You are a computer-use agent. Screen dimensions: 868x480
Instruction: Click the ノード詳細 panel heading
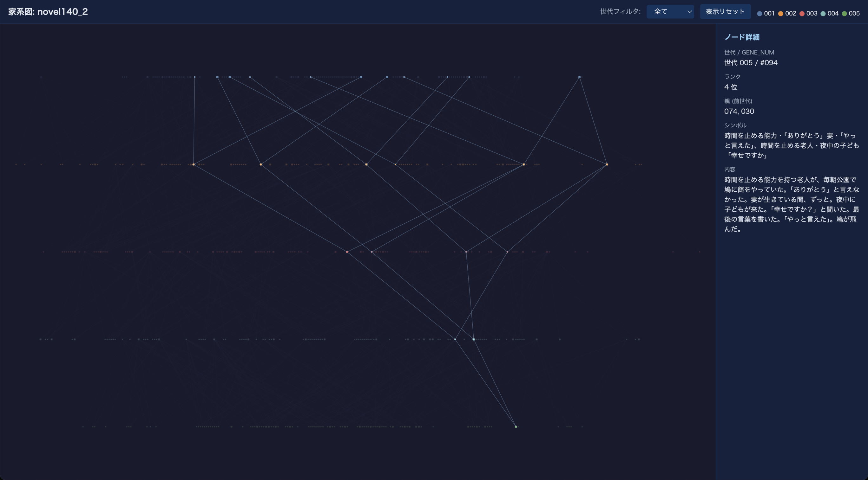(x=742, y=37)
